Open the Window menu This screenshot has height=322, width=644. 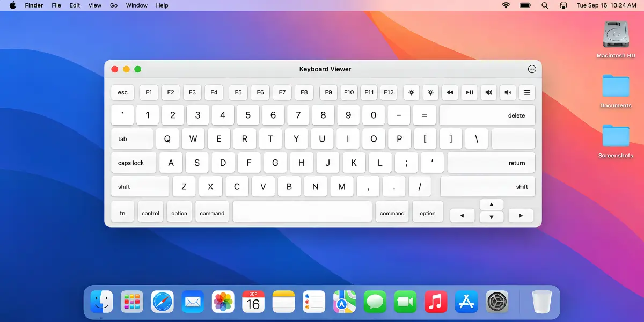137,5
